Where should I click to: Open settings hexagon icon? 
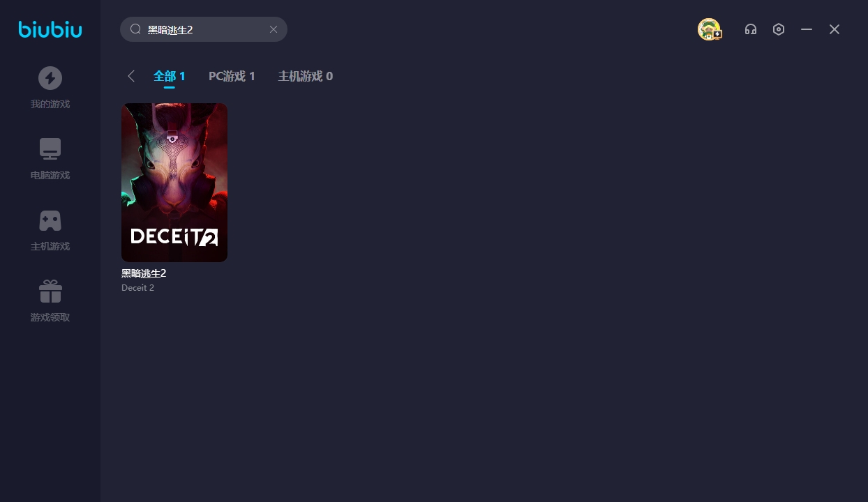(779, 29)
